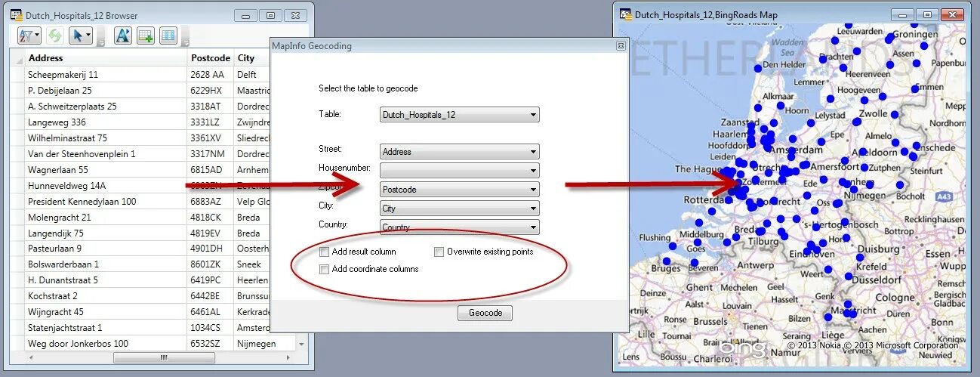Click 'A. Schweitzerplaats 25' address
The image size is (980, 377).
(x=106, y=107)
